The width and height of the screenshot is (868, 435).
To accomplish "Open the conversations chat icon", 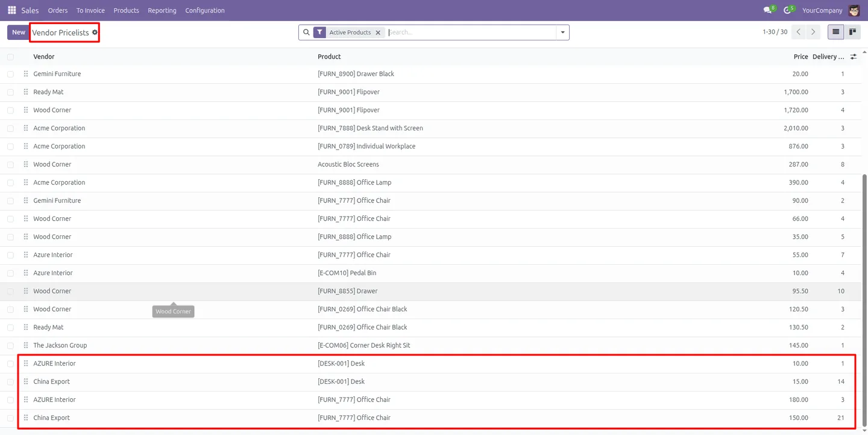I will coord(767,10).
